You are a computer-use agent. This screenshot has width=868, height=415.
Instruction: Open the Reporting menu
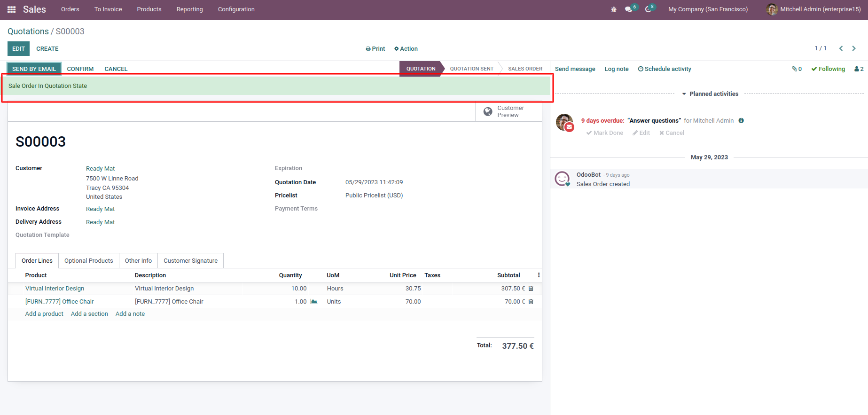189,9
